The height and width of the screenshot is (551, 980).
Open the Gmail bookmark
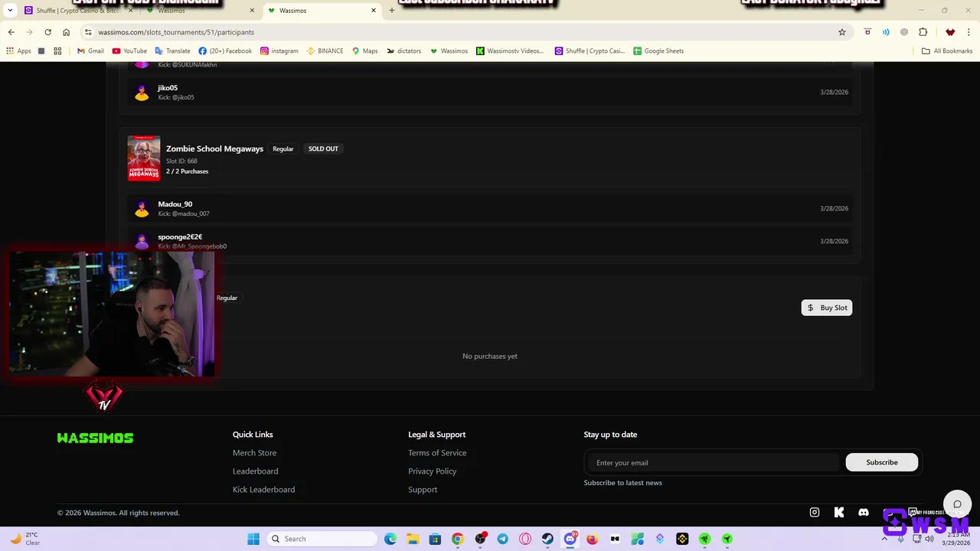tap(90, 51)
